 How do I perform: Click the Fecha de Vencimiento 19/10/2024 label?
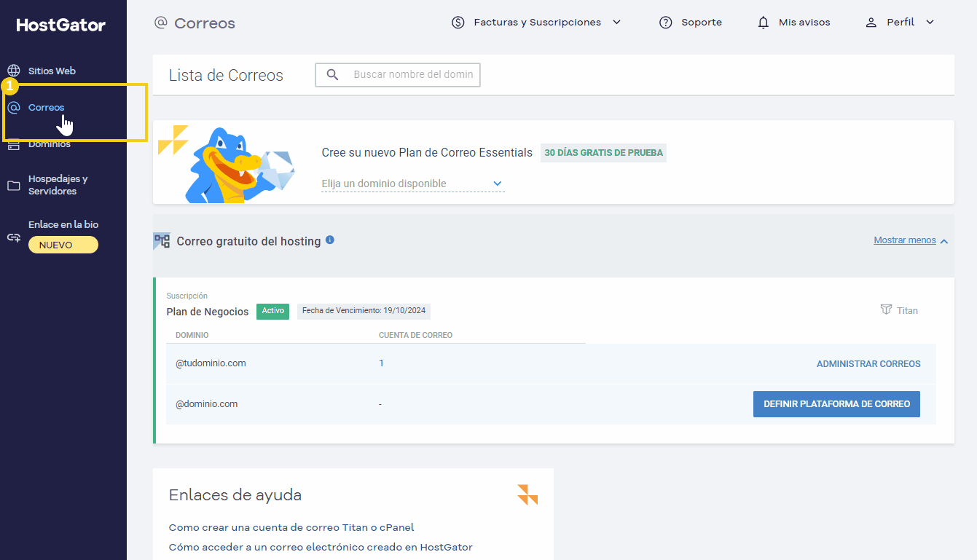click(x=364, y=311)
